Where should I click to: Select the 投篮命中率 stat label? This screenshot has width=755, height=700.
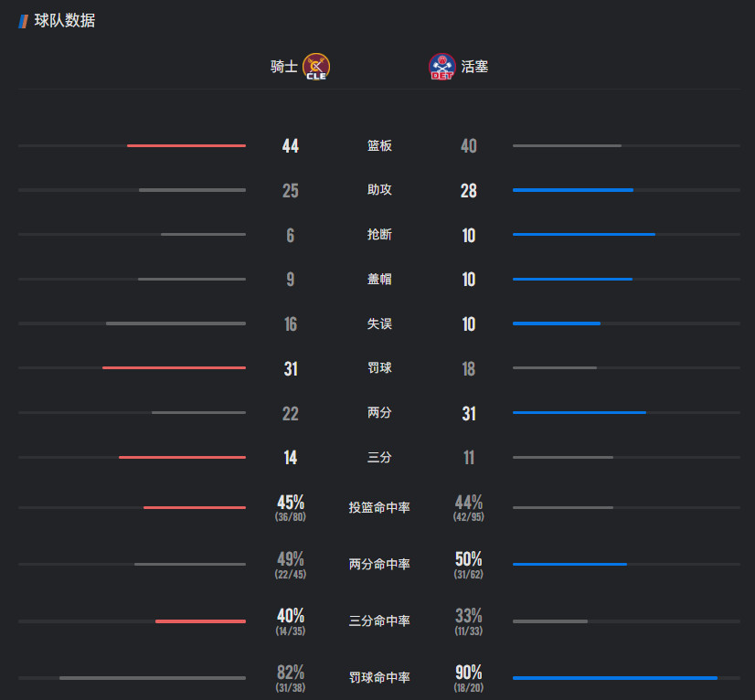[379, 507]
